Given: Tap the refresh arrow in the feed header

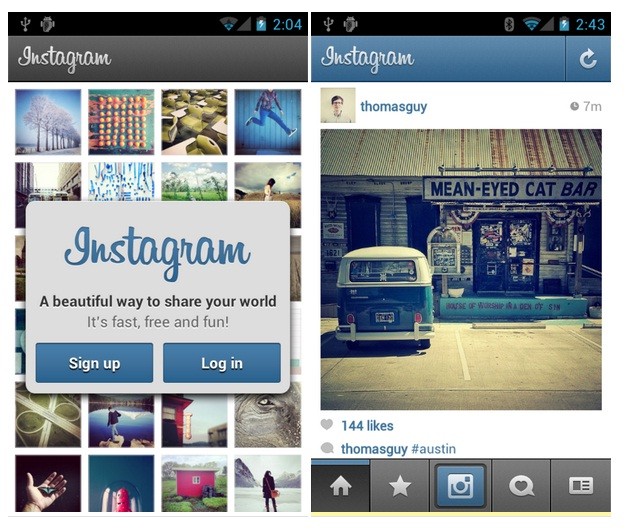Looking at the screenshot, I should tap(588, 59).
